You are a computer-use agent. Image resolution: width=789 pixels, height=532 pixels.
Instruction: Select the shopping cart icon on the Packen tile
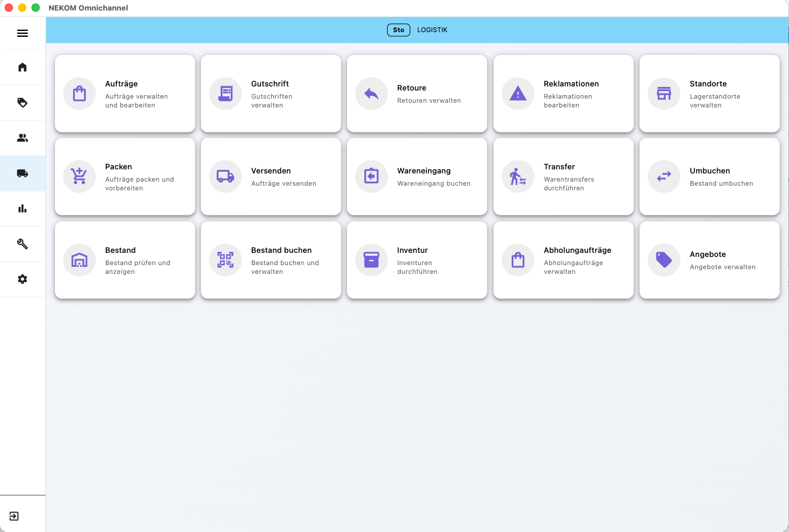[x=79, y=176]
